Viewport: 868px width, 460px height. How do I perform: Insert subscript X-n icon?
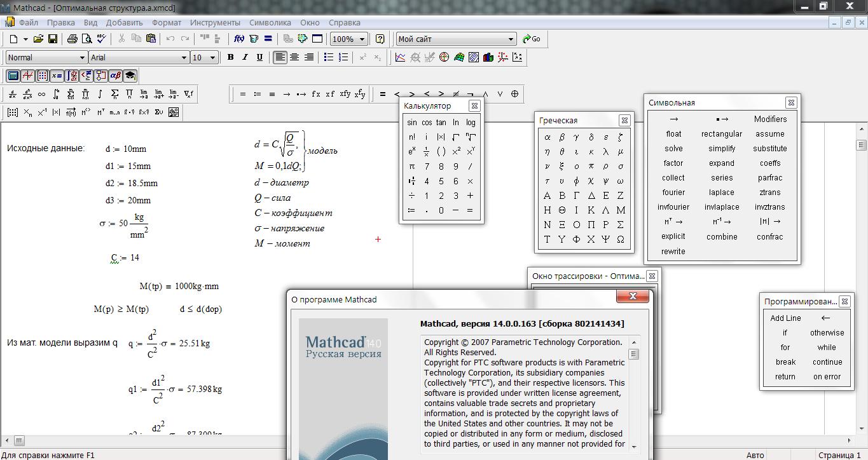[x=27, y=112]
